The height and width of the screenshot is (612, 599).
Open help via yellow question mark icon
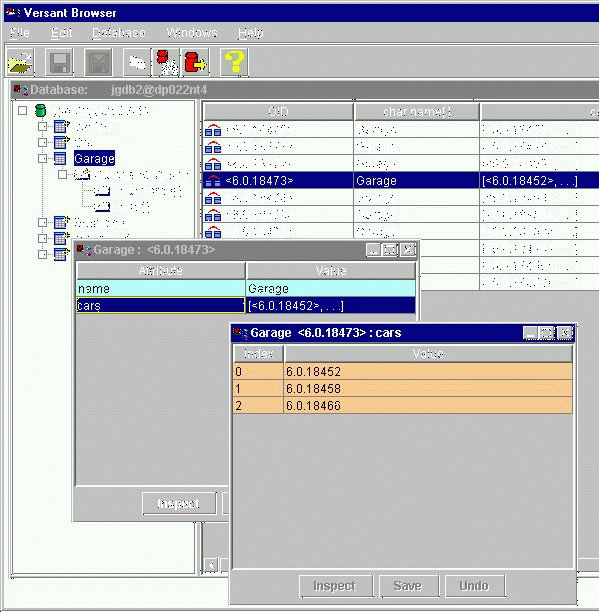click(x=234, y=62)
